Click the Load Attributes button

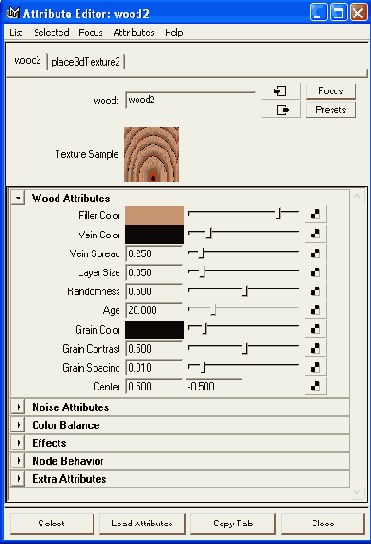[x=142, y=523]
